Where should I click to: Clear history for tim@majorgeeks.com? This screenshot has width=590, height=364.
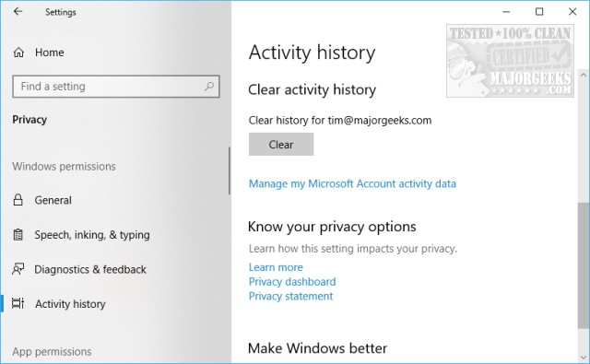coord(281,145)
